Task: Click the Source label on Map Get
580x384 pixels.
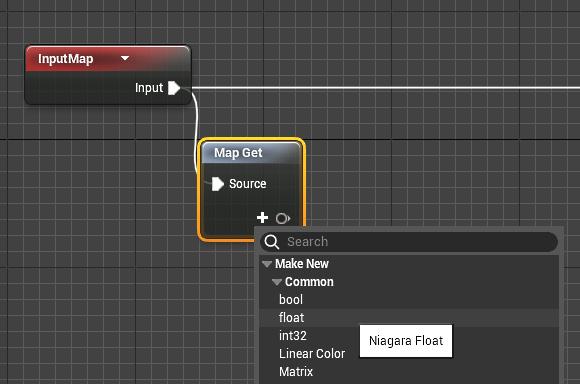Action: coord(247,184)
